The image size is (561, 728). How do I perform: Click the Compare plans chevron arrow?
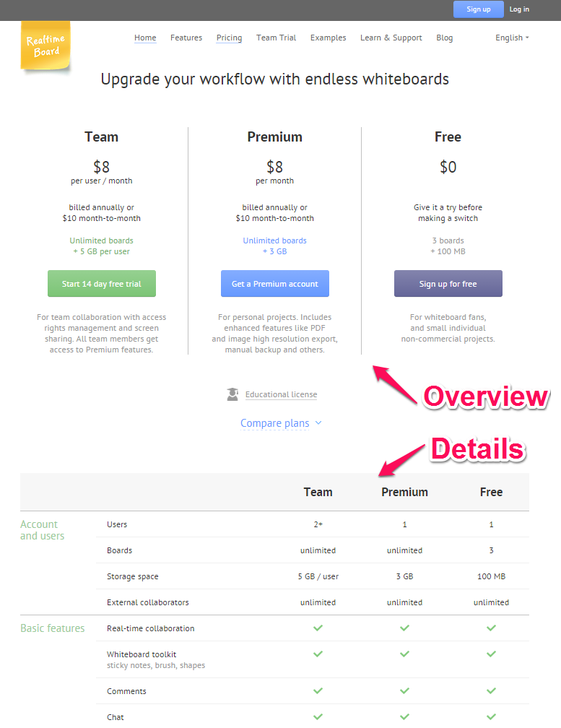318,423
